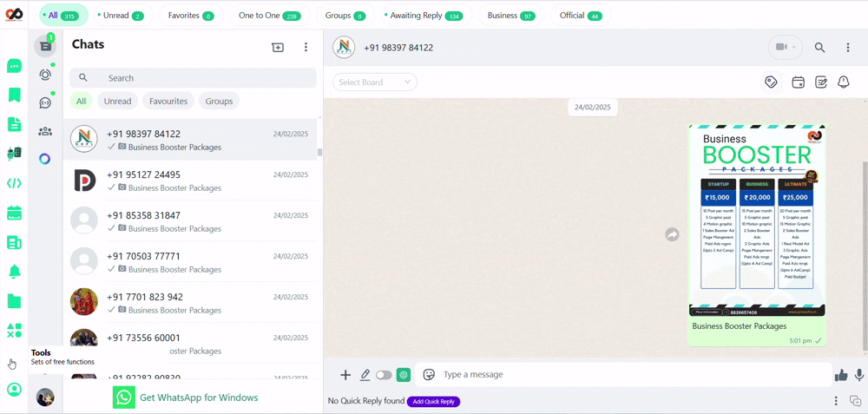Switch to the Business tab
The image size is (868, 414).
coord(510,16)
